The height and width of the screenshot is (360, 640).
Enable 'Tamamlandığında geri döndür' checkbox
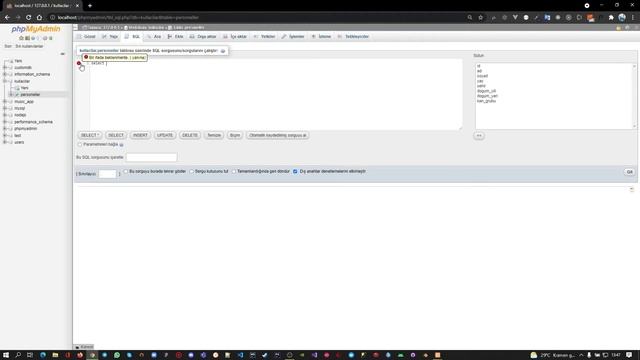(234, 171)
